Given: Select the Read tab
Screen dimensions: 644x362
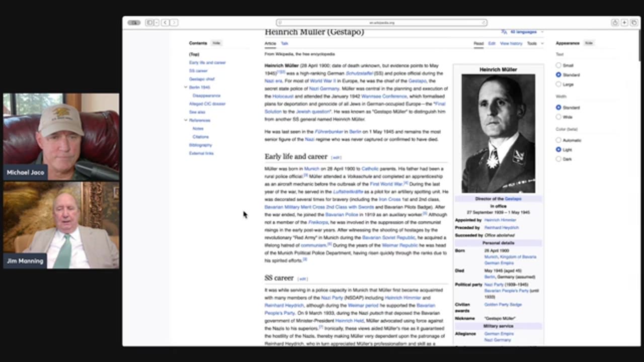Looking at the screenshot, I should tap(478, 44).
